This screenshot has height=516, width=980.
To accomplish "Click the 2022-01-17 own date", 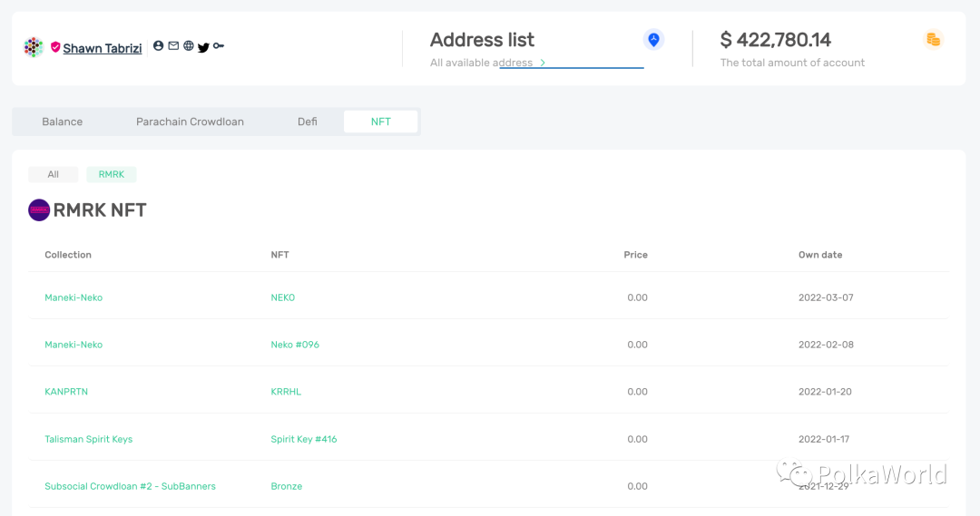I will [824, 439].
